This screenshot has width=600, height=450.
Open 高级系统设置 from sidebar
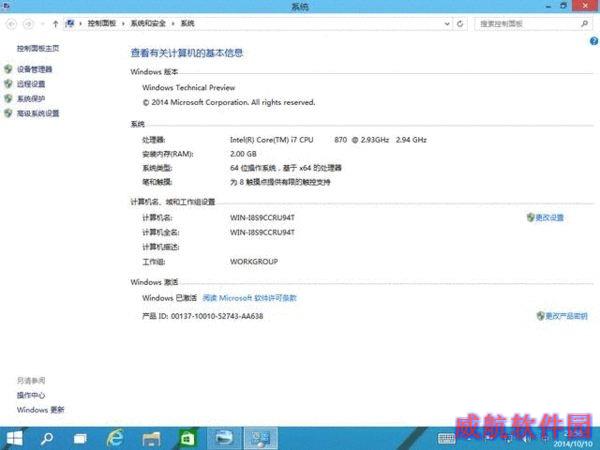38,113
